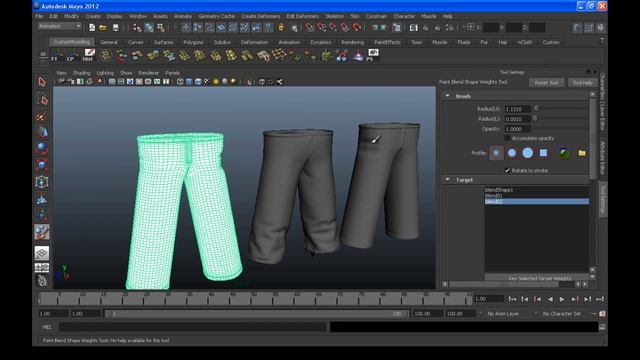640x360 pixels.
Task: Activate the Scale tool cube icon
Action: [42, 165]
